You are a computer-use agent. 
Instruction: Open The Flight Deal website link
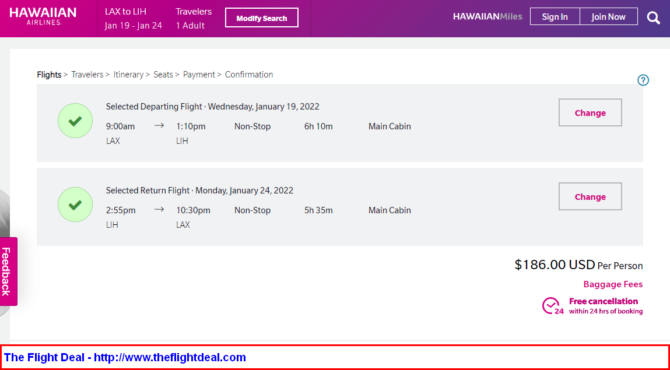tap(125, 358)
